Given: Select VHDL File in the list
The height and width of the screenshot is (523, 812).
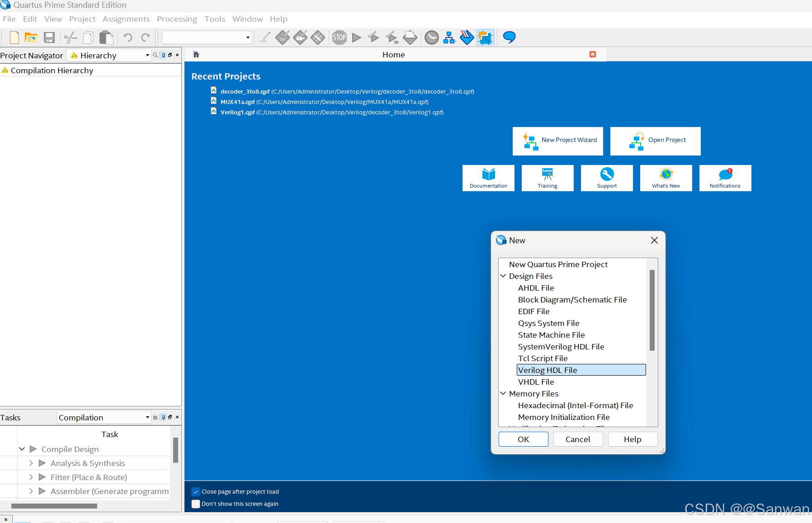Looking at the screenshot, I should [536, 382].
